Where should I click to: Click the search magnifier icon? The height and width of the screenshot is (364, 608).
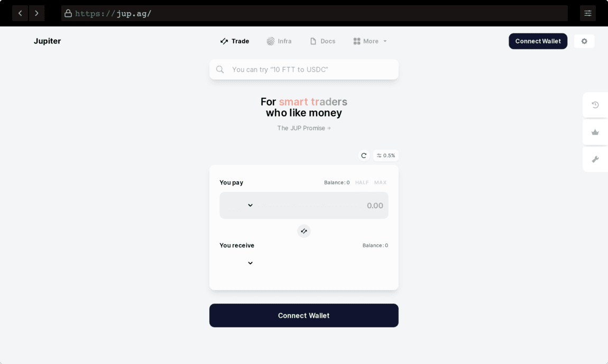[x=220, y=69]
